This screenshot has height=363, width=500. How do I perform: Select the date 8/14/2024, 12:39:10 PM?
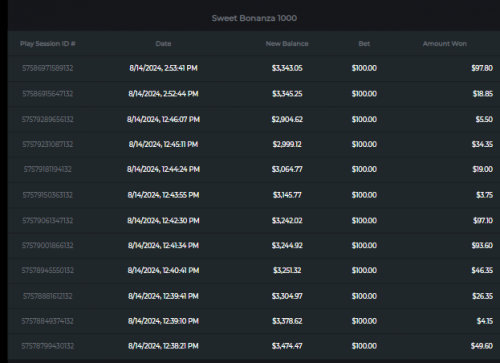click(163, 321)
